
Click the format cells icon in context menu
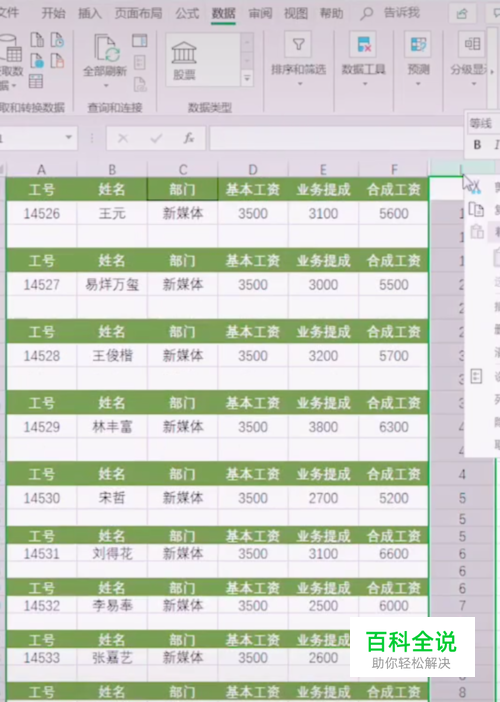[476, 376]
